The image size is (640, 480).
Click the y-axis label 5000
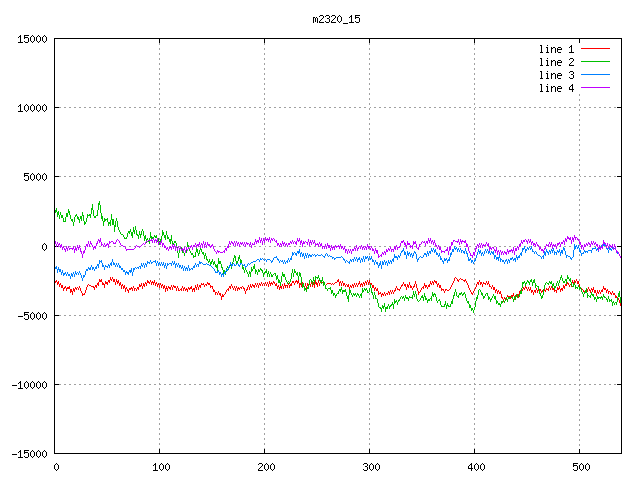click(x=35, y=177)
